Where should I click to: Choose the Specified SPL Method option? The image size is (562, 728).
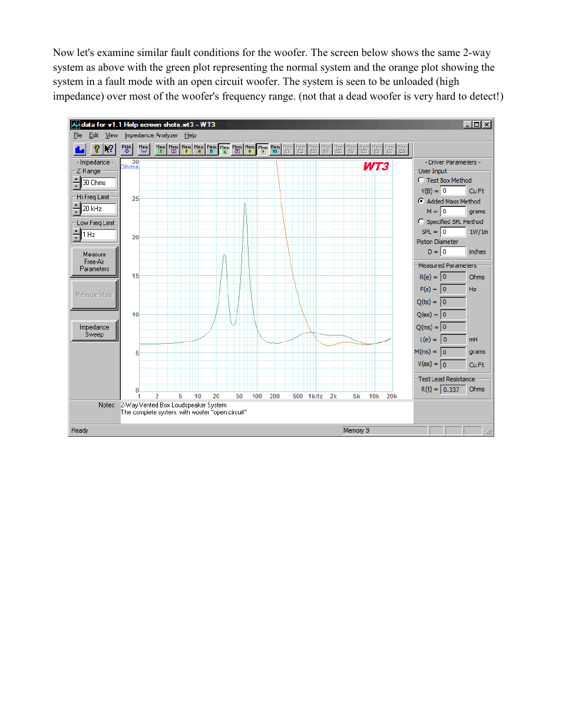coord(421,222)
